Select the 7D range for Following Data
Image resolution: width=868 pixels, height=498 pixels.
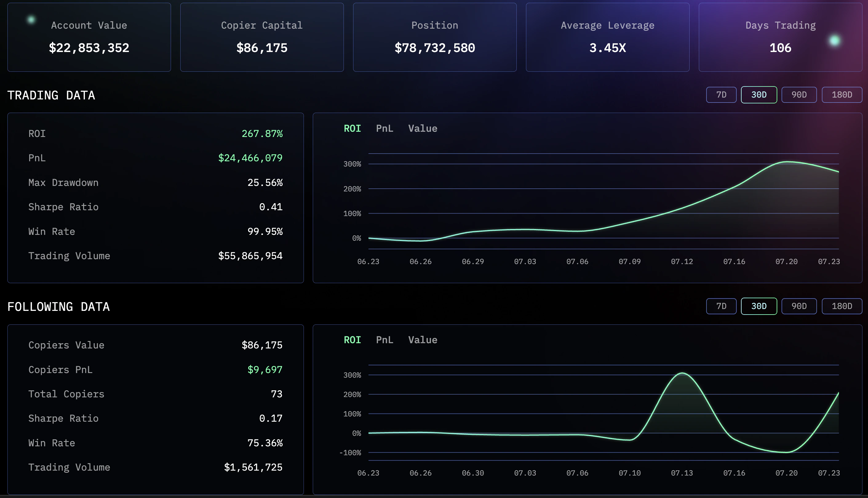click(721, 306)
